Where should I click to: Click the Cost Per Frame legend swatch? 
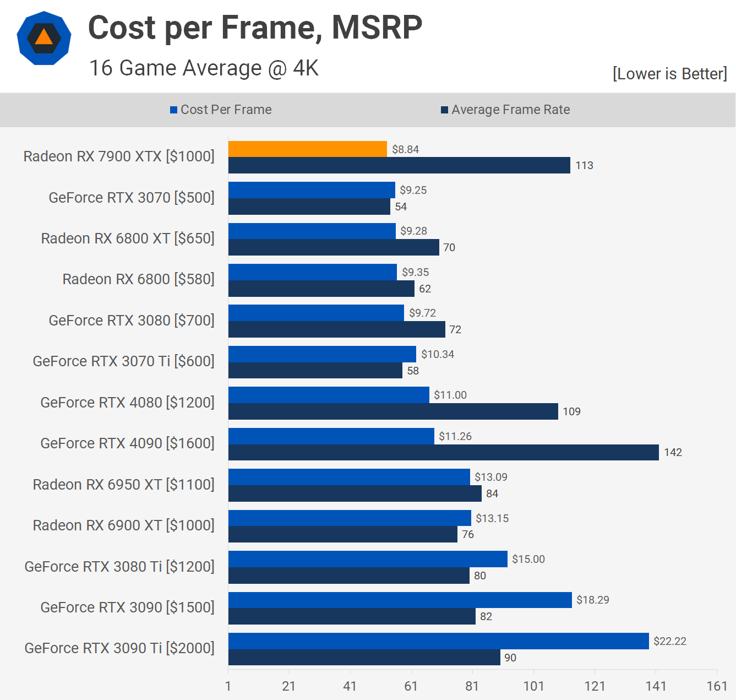click(x=173, y=110)
